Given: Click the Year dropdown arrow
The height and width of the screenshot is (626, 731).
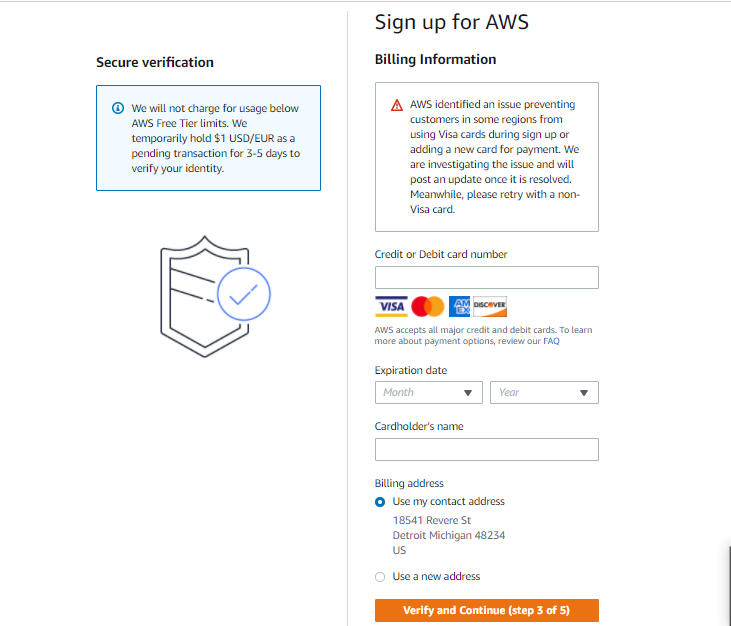Looking at the screenshot, I should (584, 393).
